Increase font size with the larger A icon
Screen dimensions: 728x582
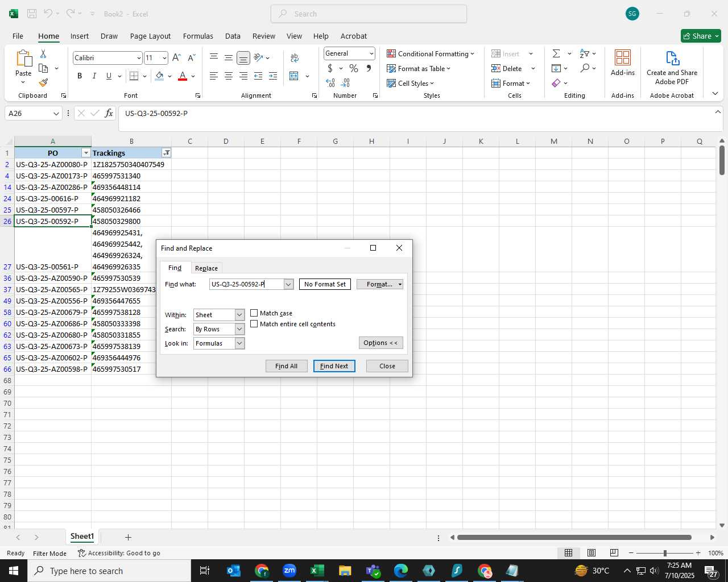(176, 57)
